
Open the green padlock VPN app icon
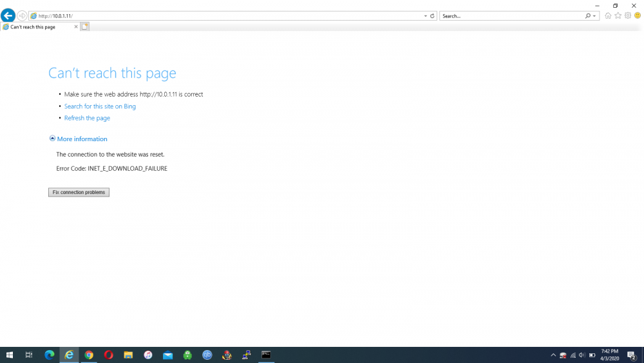(x=187, y=355)
